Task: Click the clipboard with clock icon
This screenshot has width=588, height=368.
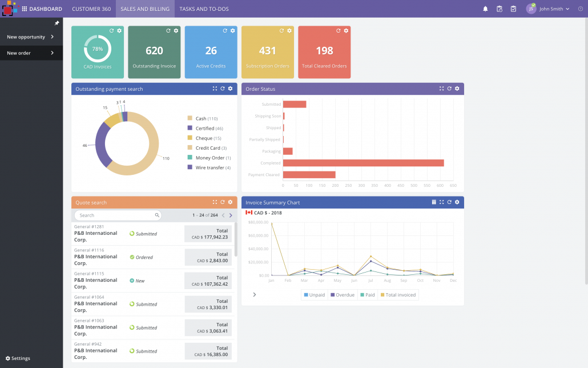Action: 500,9
